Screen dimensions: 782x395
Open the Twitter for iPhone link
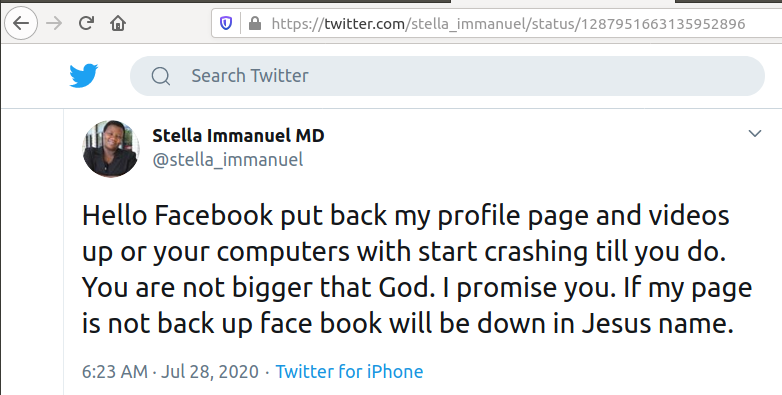(x=349, y=372)
